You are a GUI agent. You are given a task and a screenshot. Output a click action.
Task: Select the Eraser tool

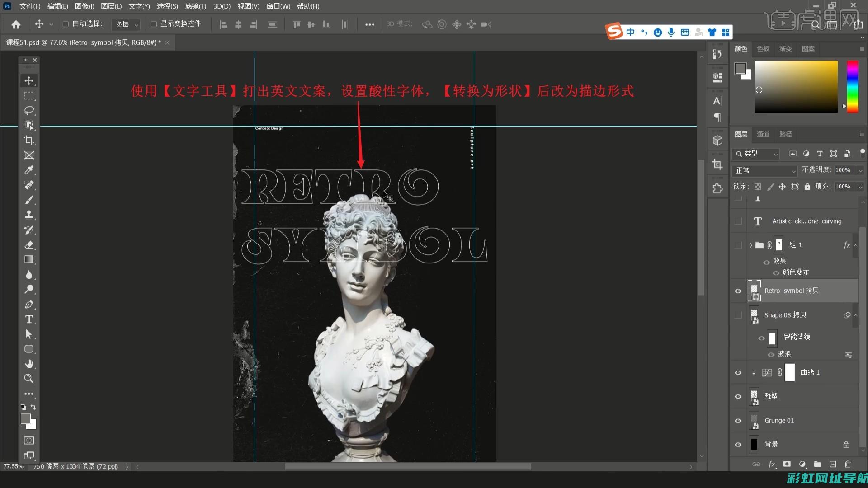click(29, 245)
